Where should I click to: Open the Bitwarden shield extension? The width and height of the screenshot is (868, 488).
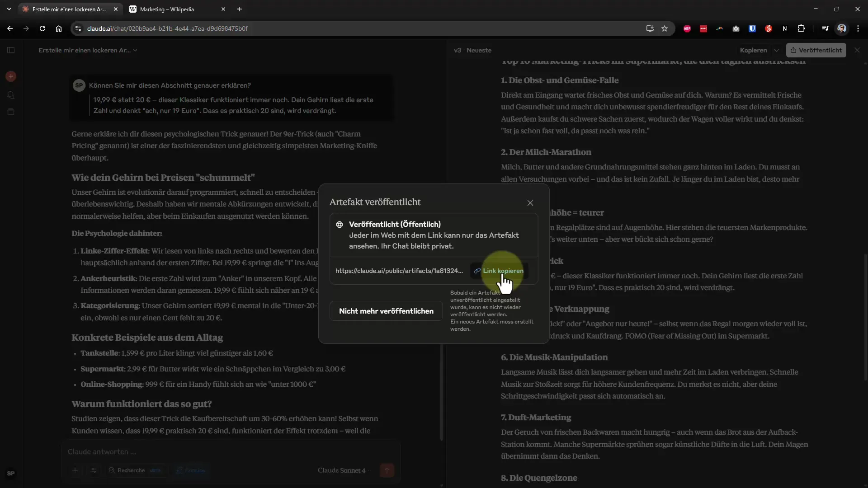(x=752, y=28)
